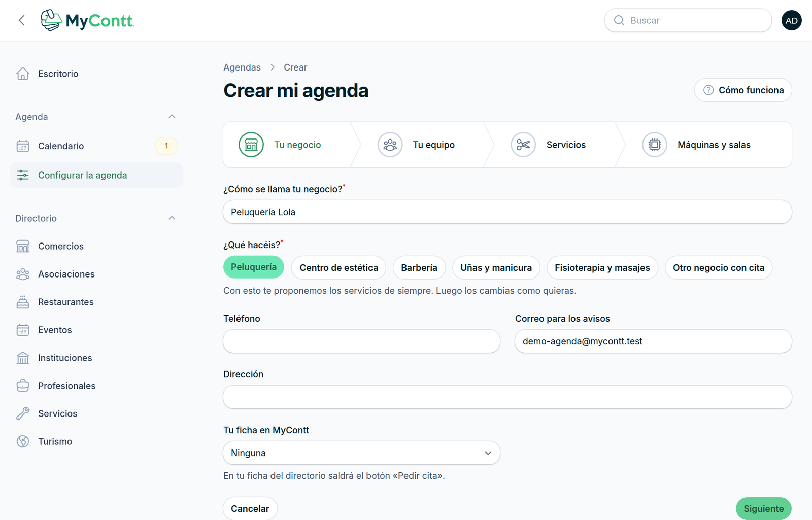This screenshot has width=812, height=520.
Task: Open the Tu negocio step label
Action: 297,145
